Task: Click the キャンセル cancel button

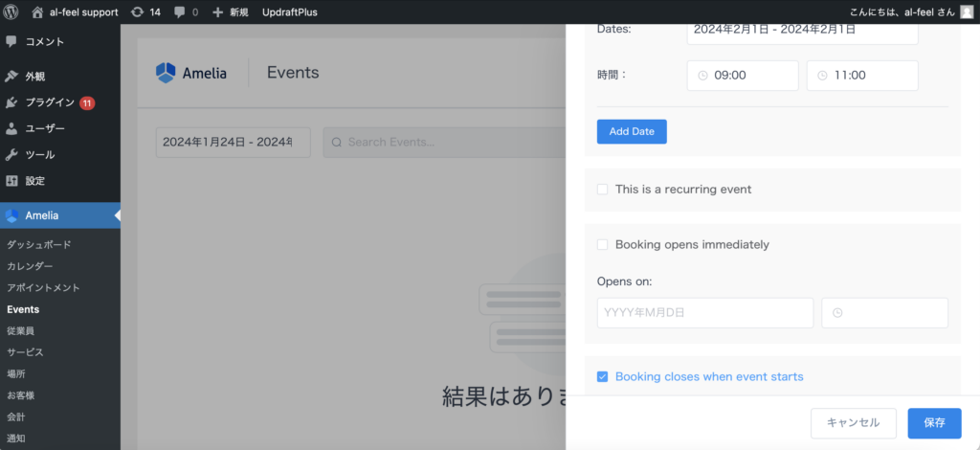Action: 853,422
